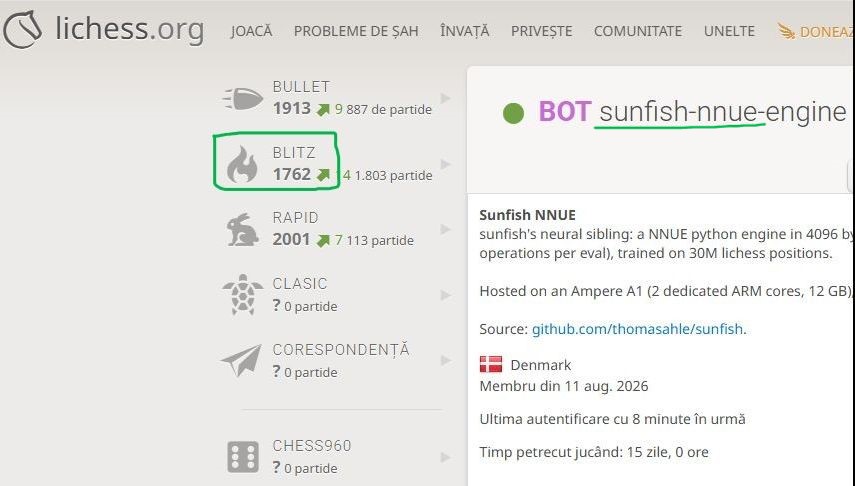Click the lichess knight logo icon
The image size is (855, 486).
[x=22, y=29]
